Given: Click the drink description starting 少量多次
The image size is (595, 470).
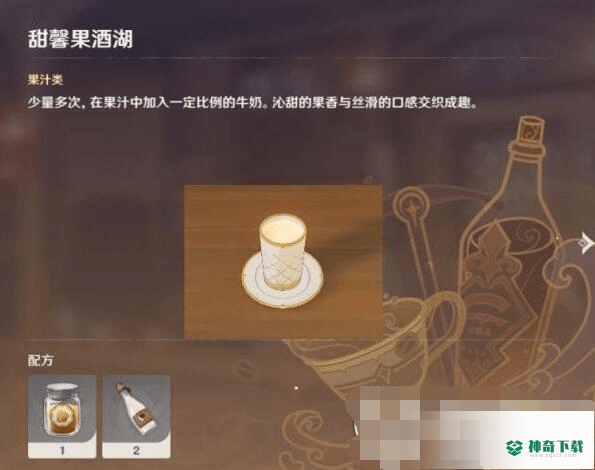Looking at the screenshot, I should tap(252, 103).
